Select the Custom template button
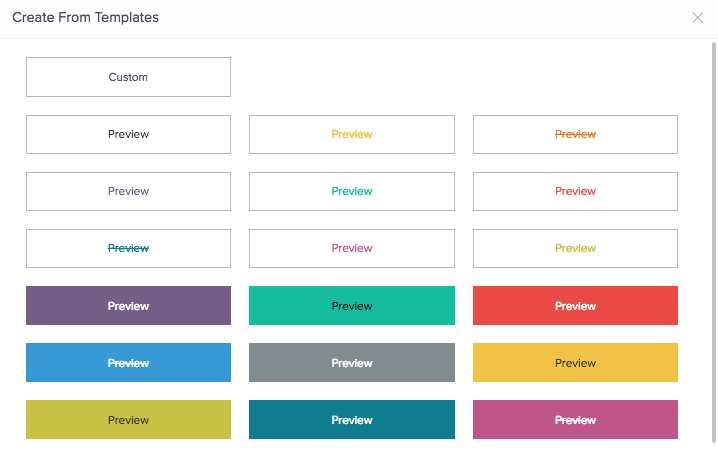This screenshot has width=718, height=453. (x=128, y=77)
